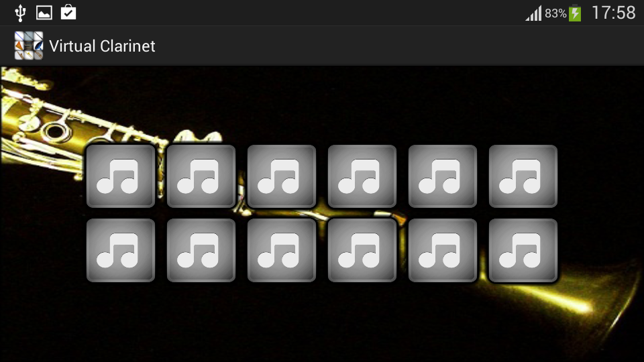
Task: Tap the 17:58 clock
Action: click(614, 13)
